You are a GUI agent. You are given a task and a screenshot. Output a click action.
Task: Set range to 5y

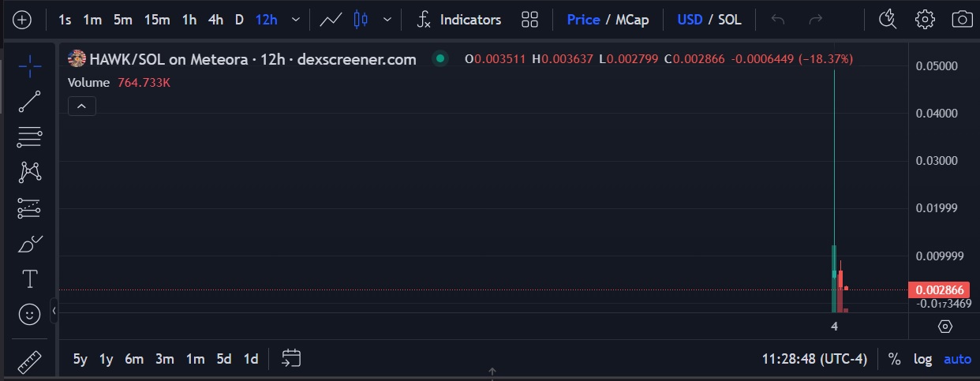[x=80, y=359]
